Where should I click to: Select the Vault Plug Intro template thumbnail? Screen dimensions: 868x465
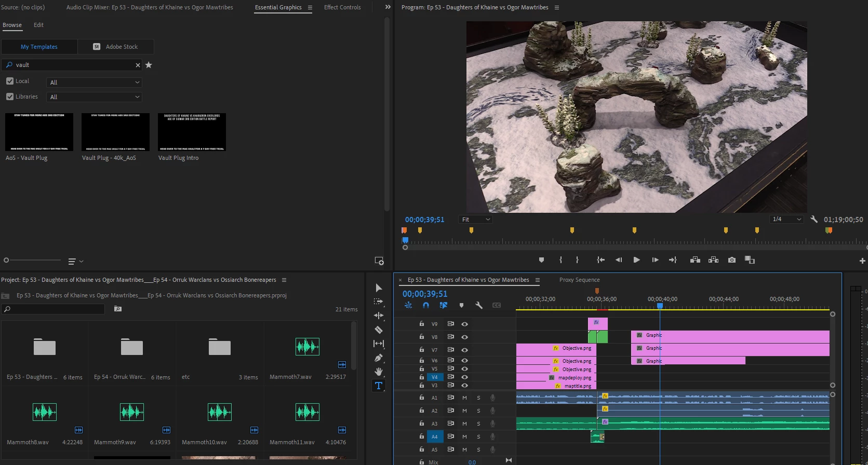point(192,132)
